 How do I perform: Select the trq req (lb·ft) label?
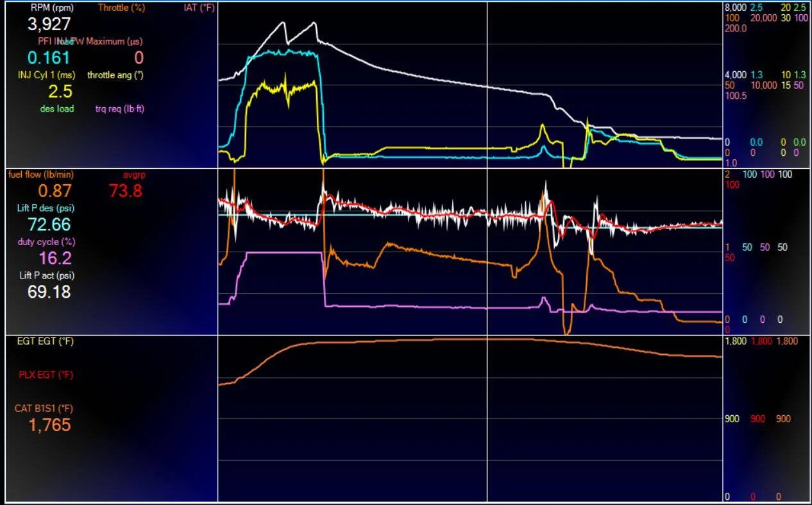click(x=120, y=108)
